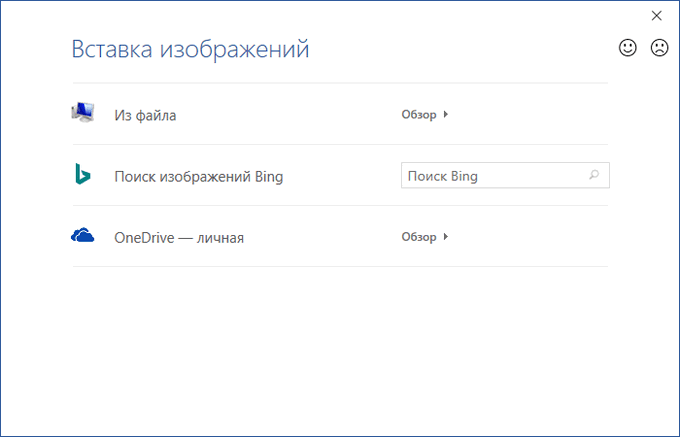Click the blue OneDrive cloud icon

pos(82,235)
